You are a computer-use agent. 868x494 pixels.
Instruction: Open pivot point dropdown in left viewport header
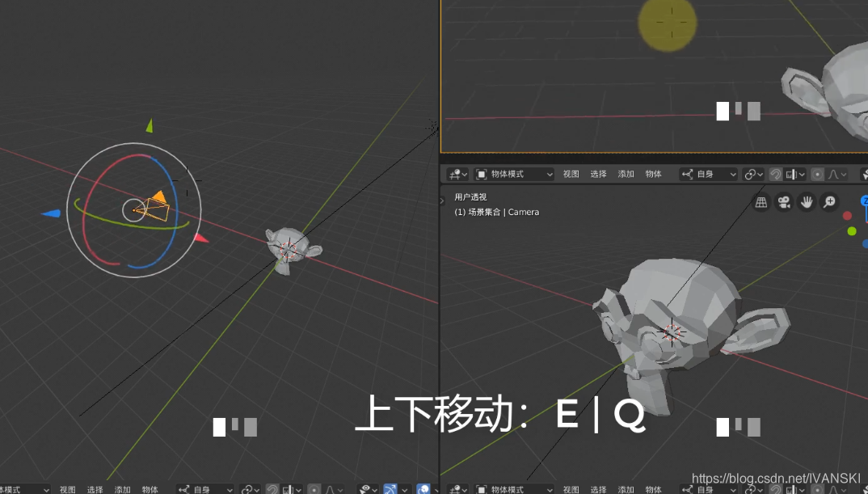click(251, 490)
